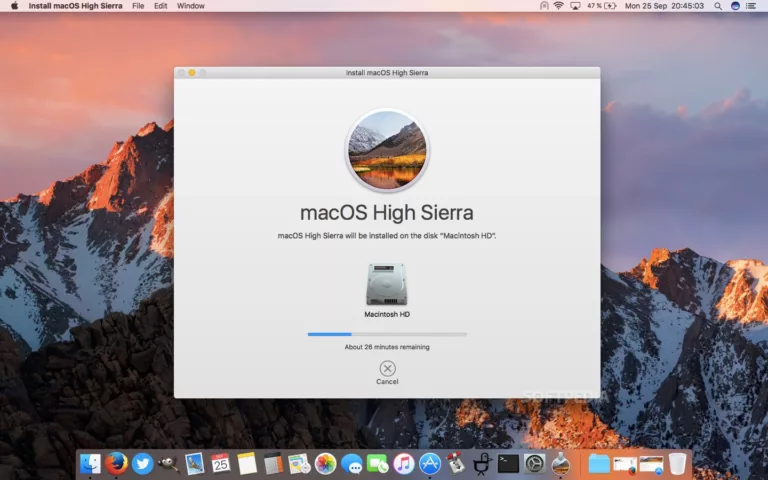Open the Twitter app in the Dock
Viewport: 768px width, 480px height.
[x=143, y=463]
